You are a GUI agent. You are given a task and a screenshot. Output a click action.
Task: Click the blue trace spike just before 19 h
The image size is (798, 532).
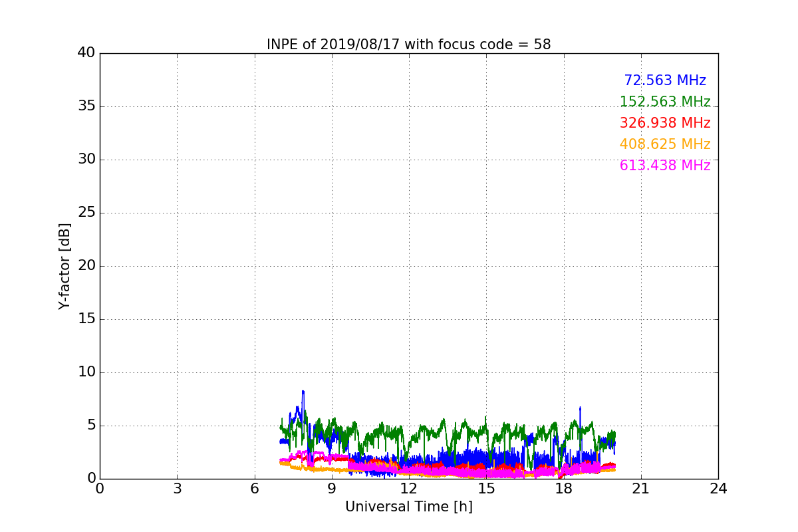580,408
